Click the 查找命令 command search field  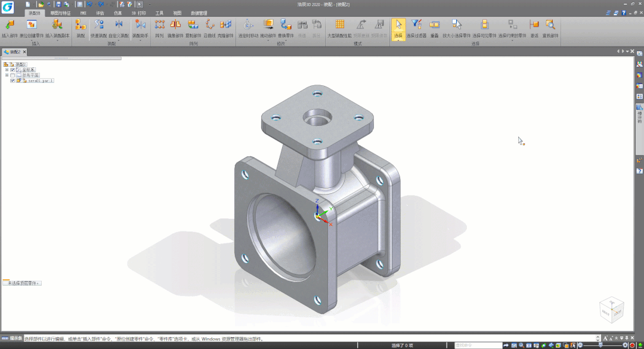pos(478,345)
